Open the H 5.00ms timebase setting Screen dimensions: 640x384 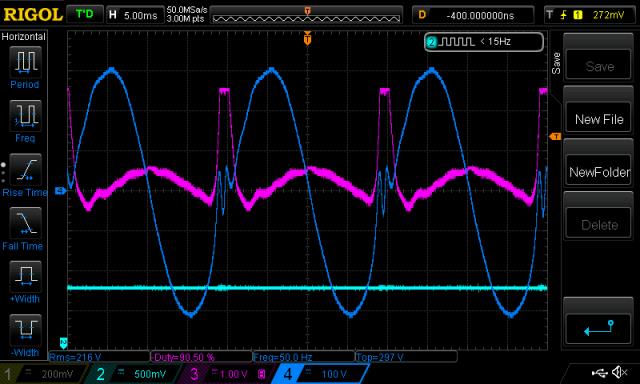click(x=134, y=16)
